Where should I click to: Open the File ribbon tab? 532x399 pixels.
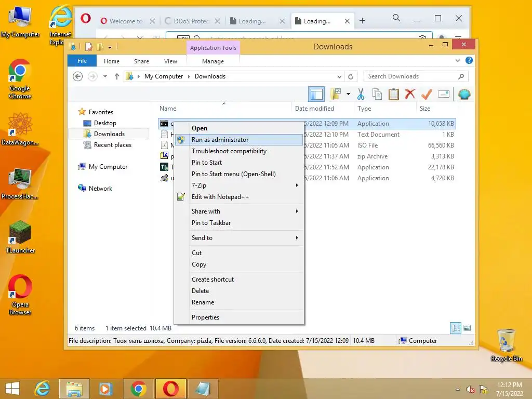pos(82,61)
